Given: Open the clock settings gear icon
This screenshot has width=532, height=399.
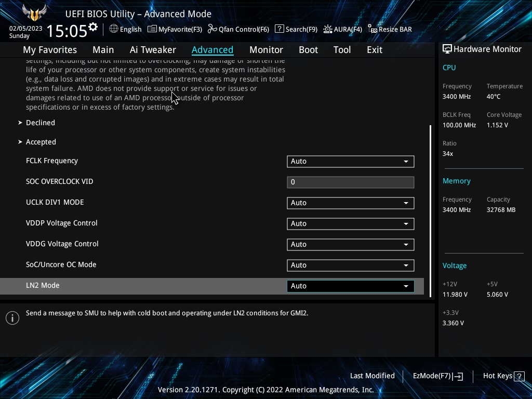Looking at the screenshot, I should click(x=93, y=27).
